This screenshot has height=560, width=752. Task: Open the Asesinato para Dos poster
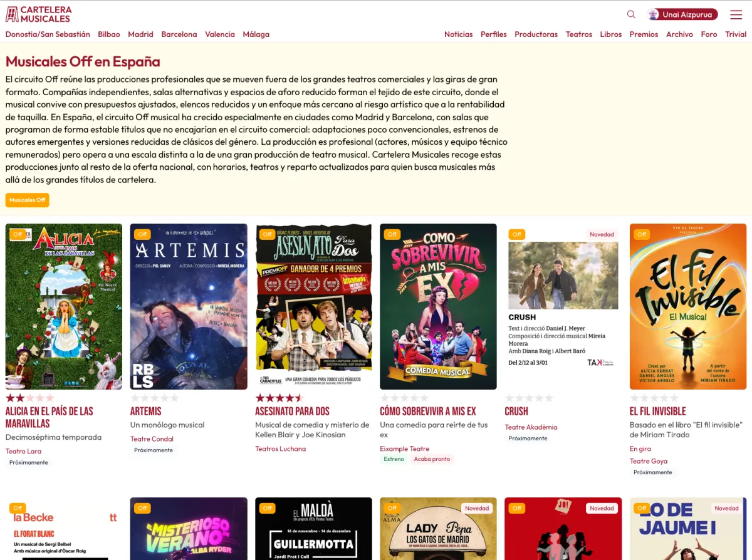pyautogui.click(x=313, y=306)
